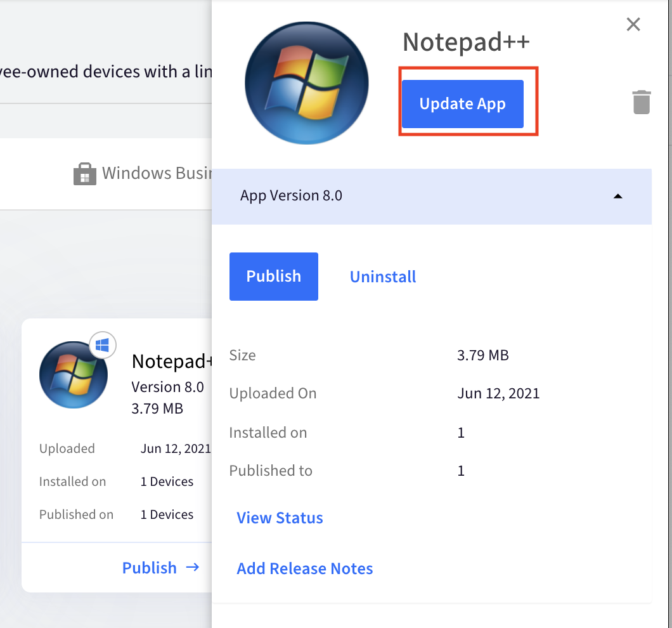Click Add Release Notes link
This screenshot has width=672, height=628.
tap(305, 568)
